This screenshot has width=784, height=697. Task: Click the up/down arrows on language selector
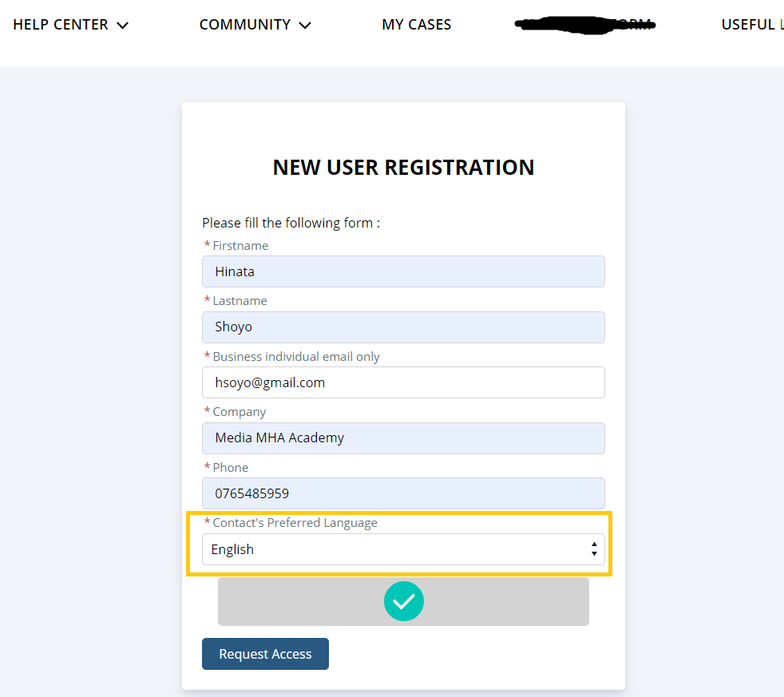[594, 549]
